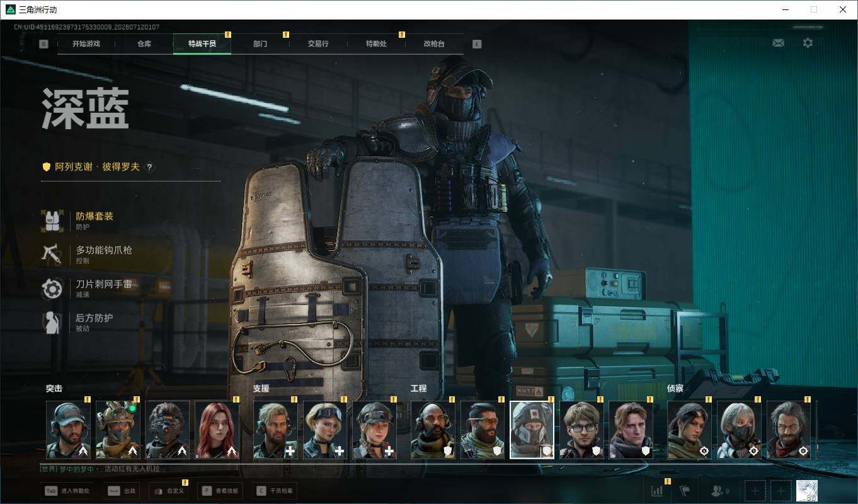This screenshot has height=504, width=858.
Task: Select the red-haired assault operator portrait
Action: coord(217,430)
